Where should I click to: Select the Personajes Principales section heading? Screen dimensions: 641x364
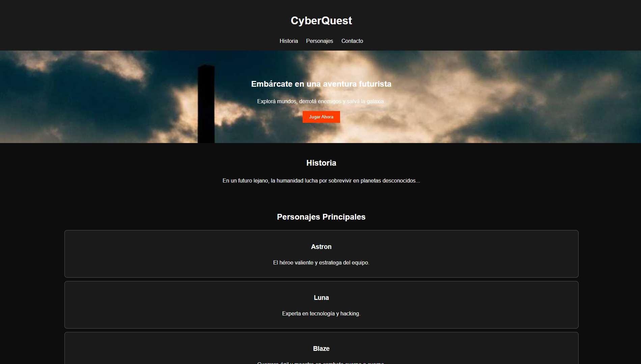click(x=321, y=217)
